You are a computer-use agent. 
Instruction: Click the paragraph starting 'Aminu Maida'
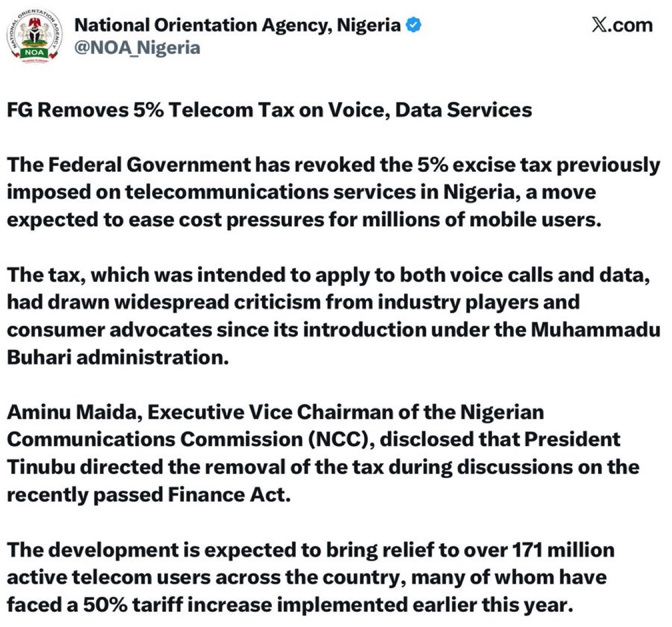323,454
